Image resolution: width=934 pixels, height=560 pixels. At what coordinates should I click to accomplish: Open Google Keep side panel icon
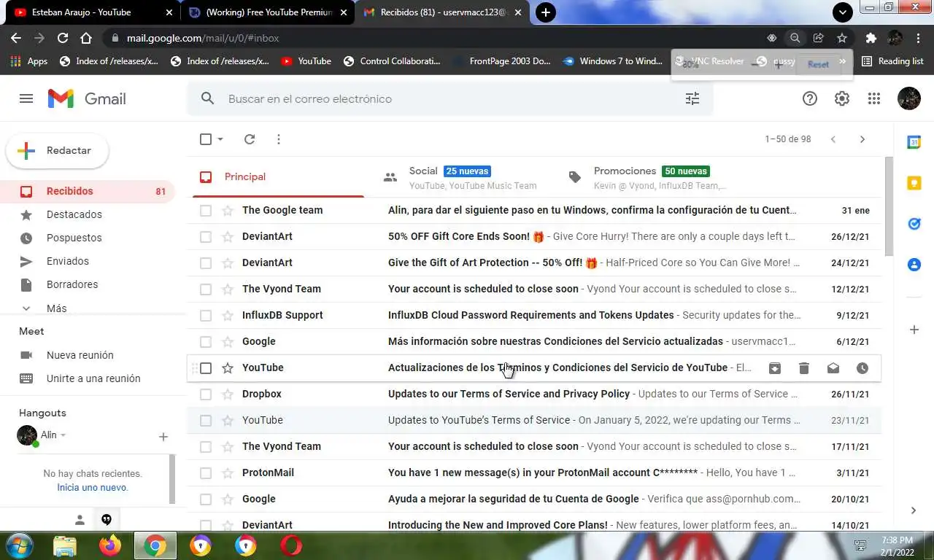[914, 183]
